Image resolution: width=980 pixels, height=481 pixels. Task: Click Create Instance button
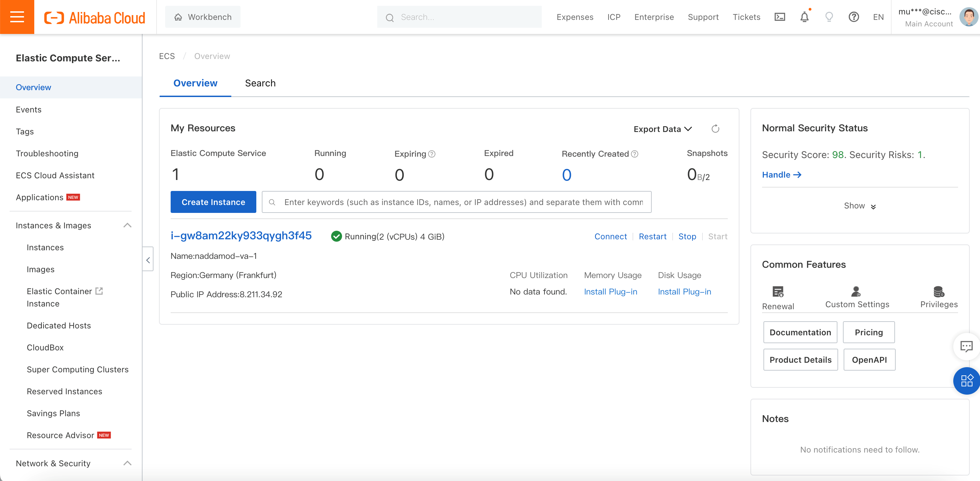point(213,202)
